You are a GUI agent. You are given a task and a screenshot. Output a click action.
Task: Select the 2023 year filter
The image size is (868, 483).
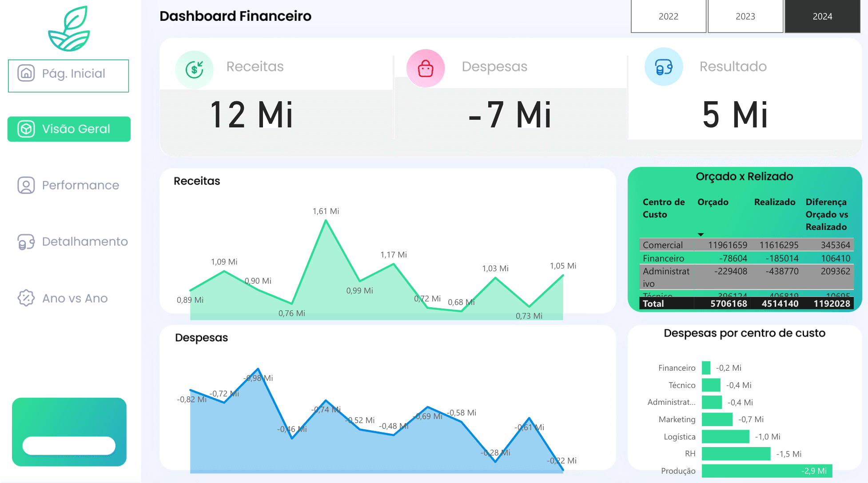[745, 16]
